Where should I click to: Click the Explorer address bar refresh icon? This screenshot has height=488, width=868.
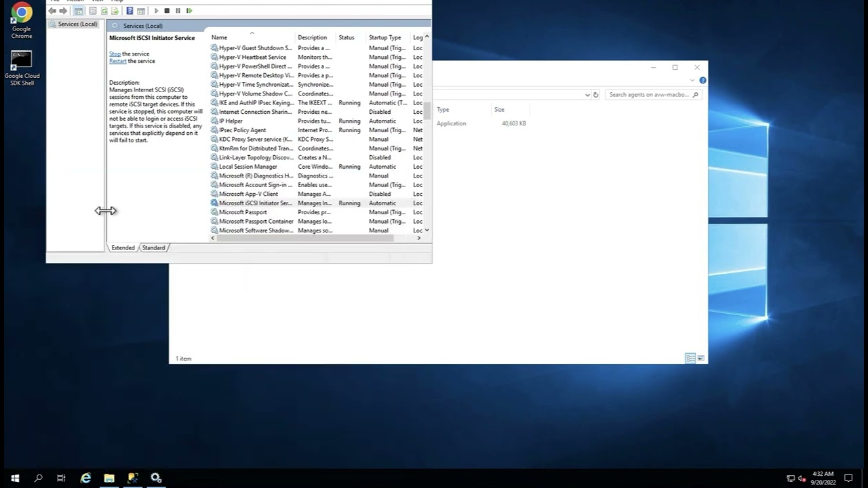pyautogui.click(x=595, y=95)
